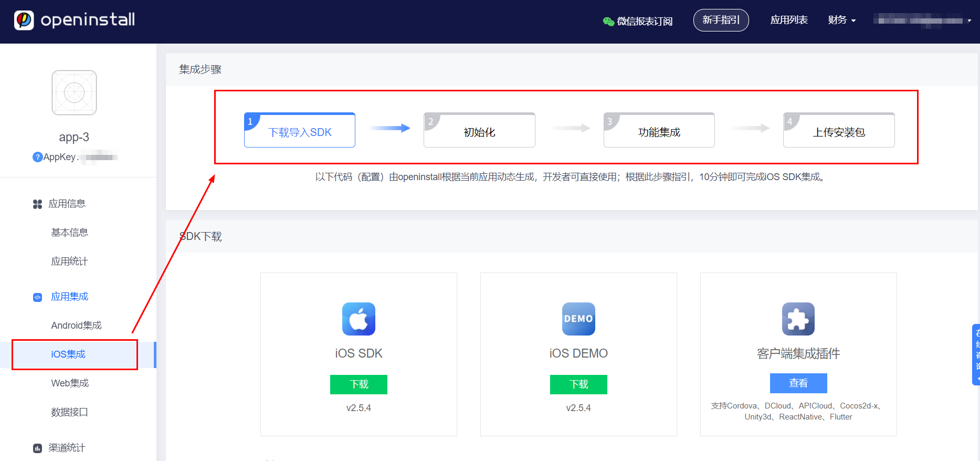The width and height of the screenshot is (980, 461).
Task: Go to 应用列表
Action: 789,20
